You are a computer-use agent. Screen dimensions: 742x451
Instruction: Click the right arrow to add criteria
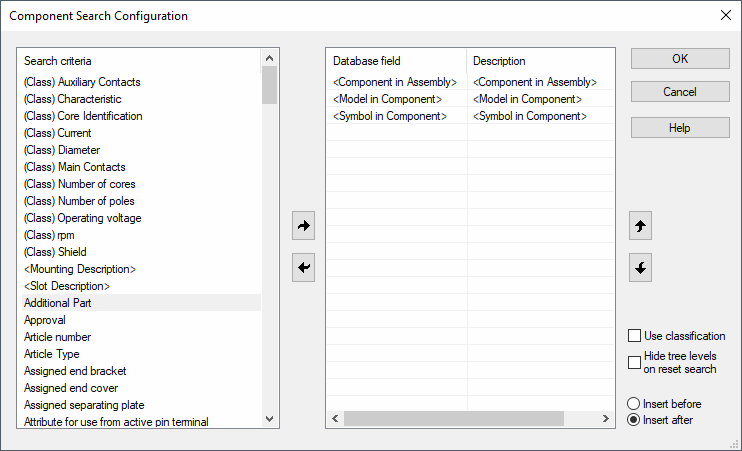click(303, 226)
